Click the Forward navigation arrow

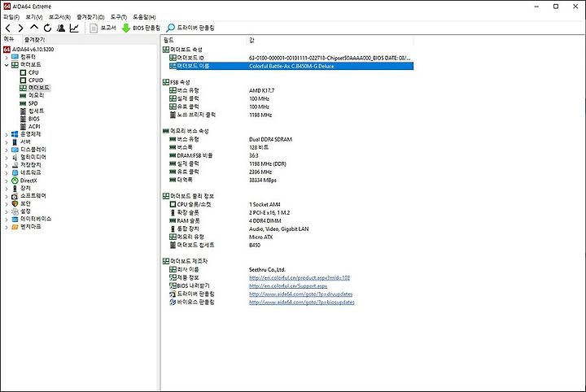[x=20, y=28]
